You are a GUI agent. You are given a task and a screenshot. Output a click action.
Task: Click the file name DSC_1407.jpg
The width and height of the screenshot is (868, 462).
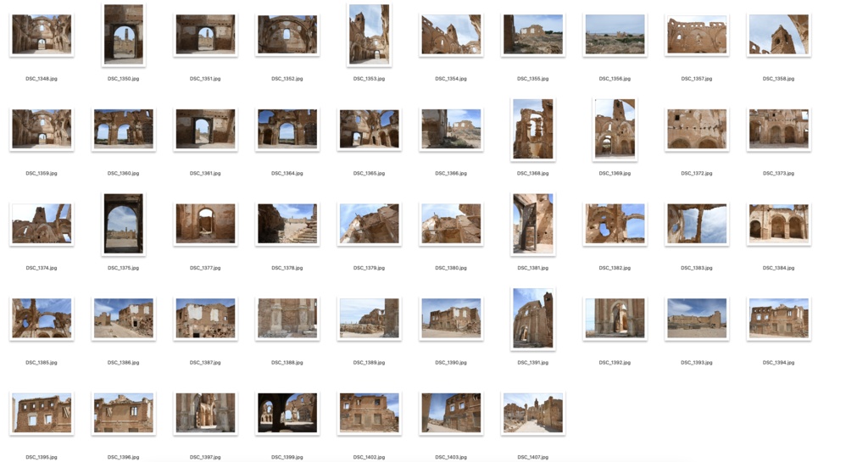pos(533,457)
